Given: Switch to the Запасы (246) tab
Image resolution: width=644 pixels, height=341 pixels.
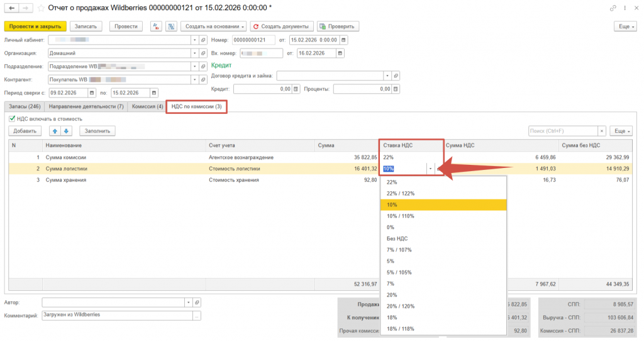Looking at the screenshot, I should [25, 107].
